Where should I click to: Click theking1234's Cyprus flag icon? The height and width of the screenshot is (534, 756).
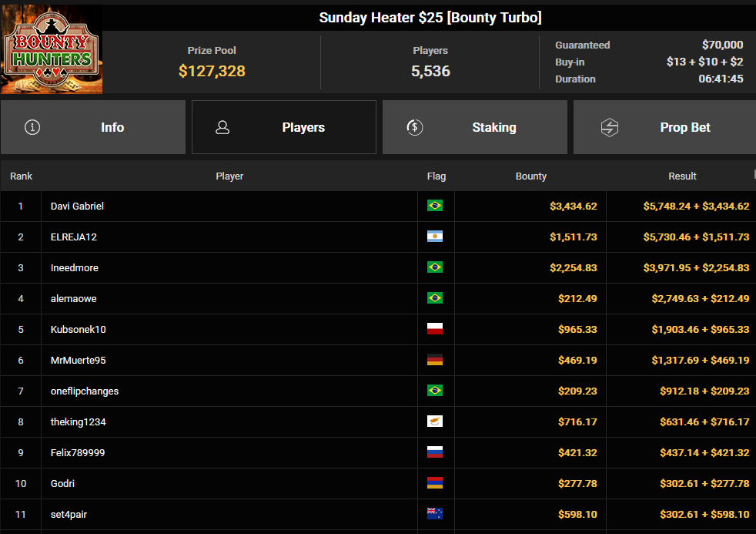pos(435,421)
